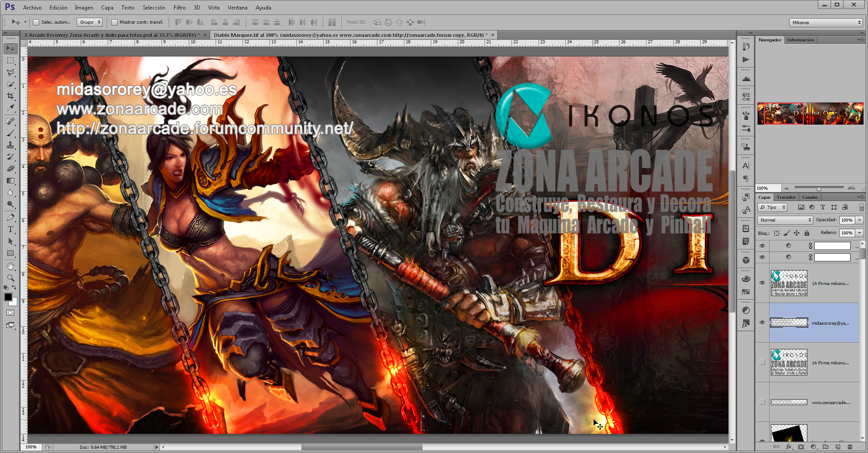Open the Filtro menu
This screenshot has width=868, height=453.
click(x=180, y=7)
